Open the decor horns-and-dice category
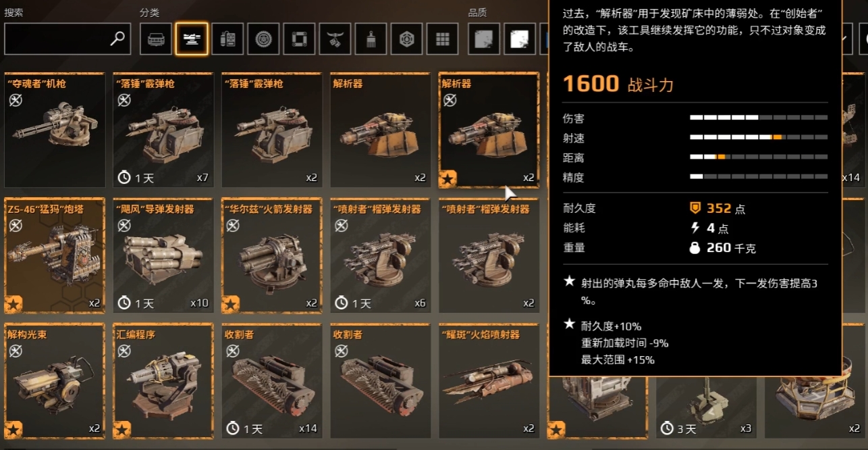 [335, 39]
